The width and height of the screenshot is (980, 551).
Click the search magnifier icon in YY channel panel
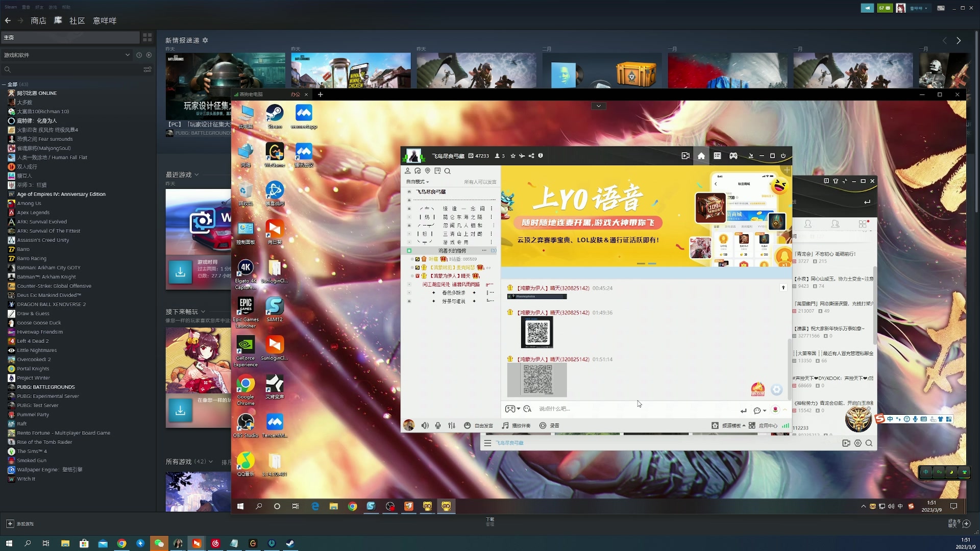click(448, 171)
